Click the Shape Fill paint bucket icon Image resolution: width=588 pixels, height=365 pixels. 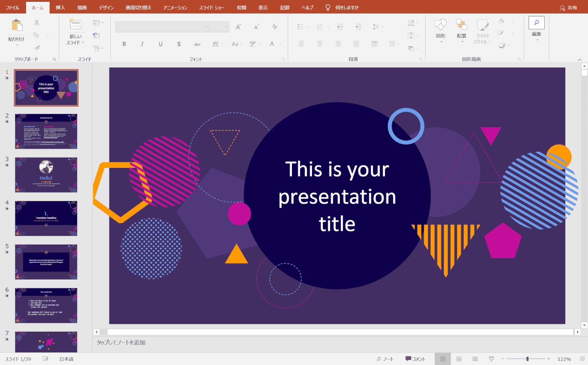501,21
